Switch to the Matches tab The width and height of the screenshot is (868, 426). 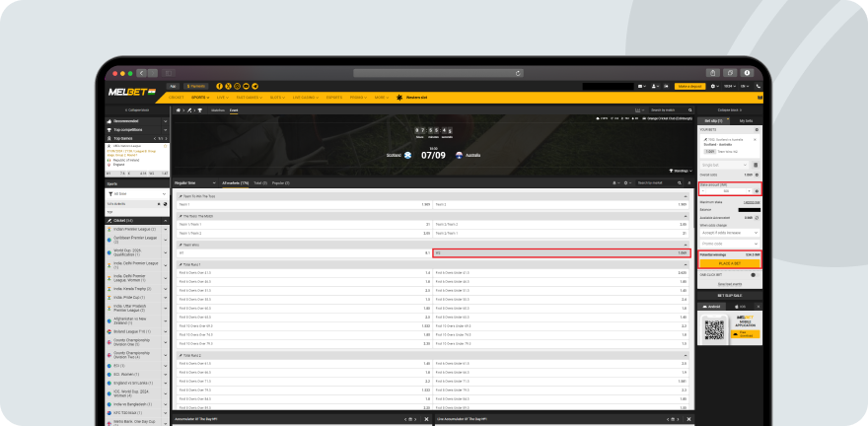218,110
